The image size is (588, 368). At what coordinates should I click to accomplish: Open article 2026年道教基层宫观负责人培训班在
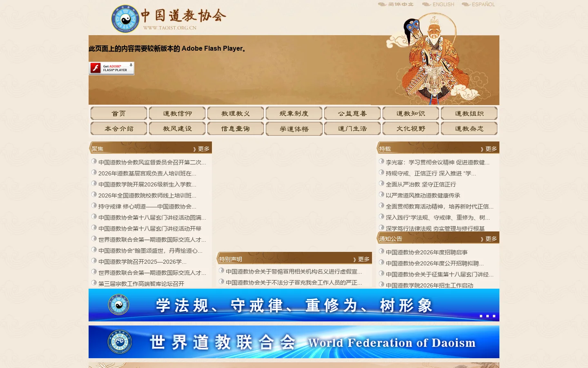click(147, 173)
